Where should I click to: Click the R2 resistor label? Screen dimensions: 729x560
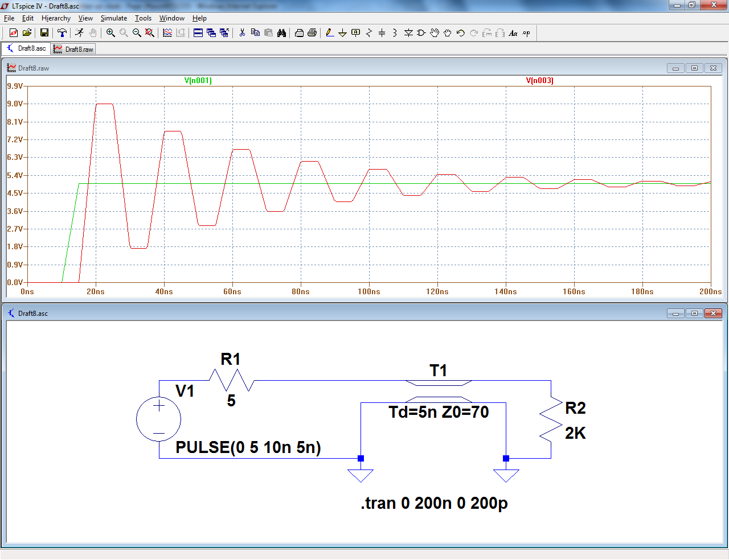point(575,408)
